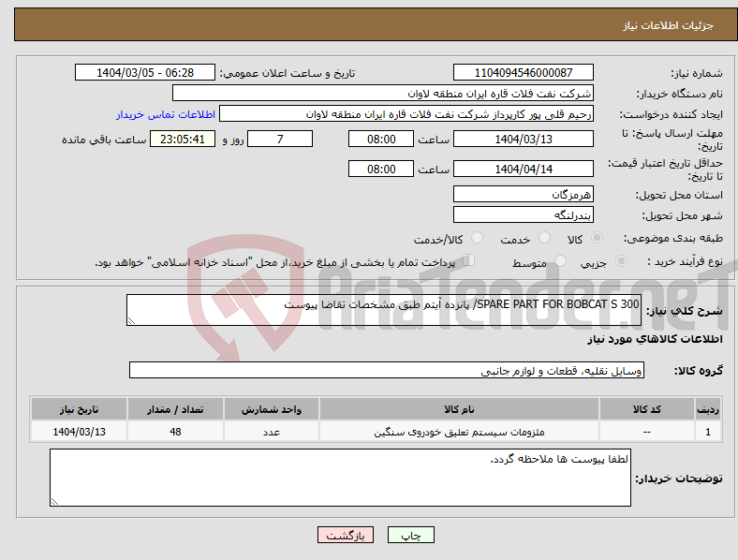Open the اطلاعات تماس خریدار link
This screenshot has width=738, height=560.
coord(166,114)
